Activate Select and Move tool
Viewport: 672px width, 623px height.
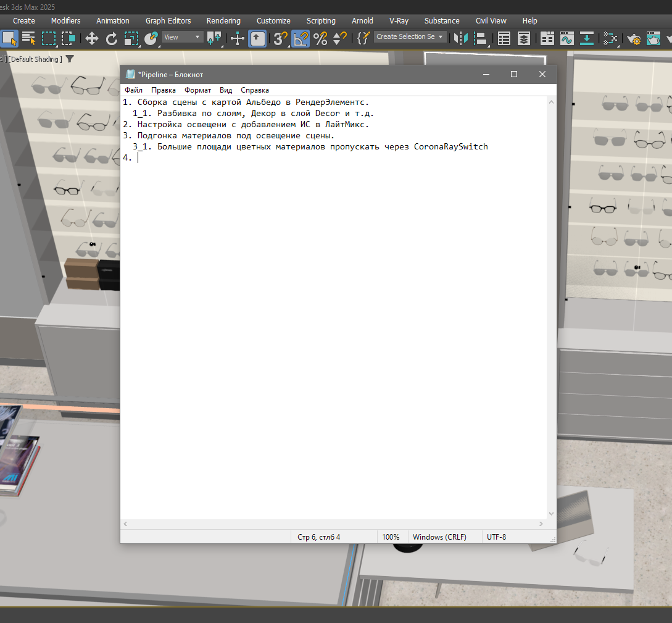click(x=92, y=38)
